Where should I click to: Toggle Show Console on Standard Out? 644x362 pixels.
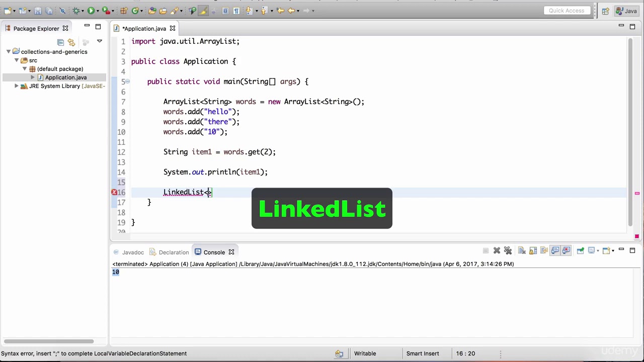(555, 251)
